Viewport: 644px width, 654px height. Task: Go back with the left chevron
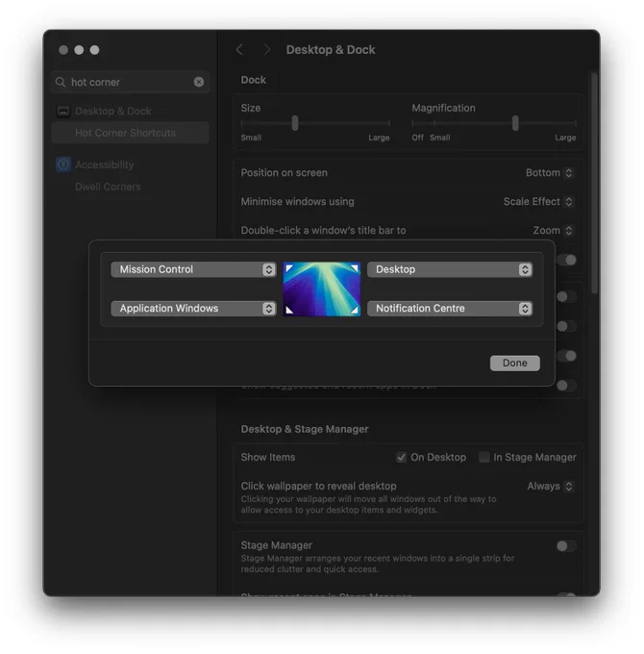pos(239,50)
